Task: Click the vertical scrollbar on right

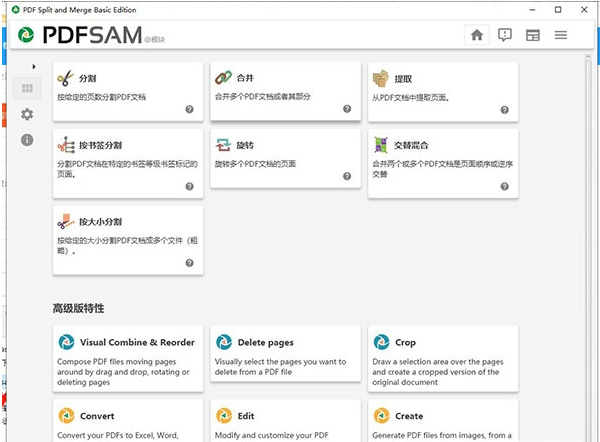Action: [x=588, y=250]
